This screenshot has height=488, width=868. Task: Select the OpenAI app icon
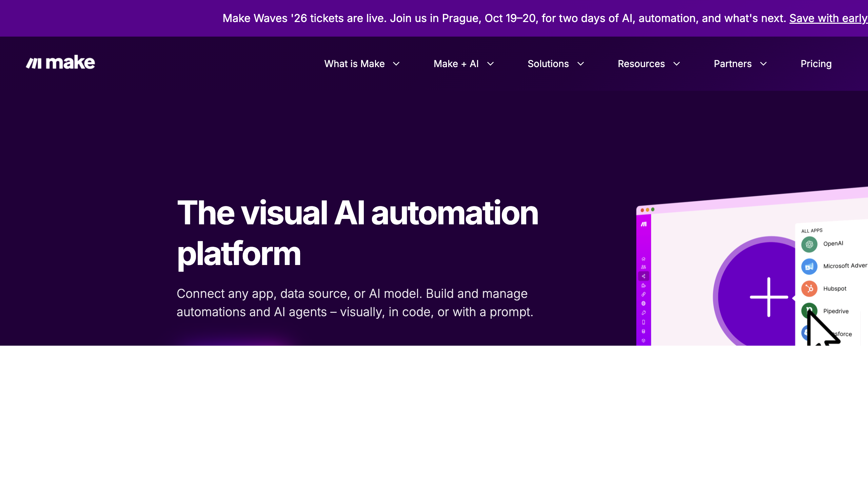point(809,244)
